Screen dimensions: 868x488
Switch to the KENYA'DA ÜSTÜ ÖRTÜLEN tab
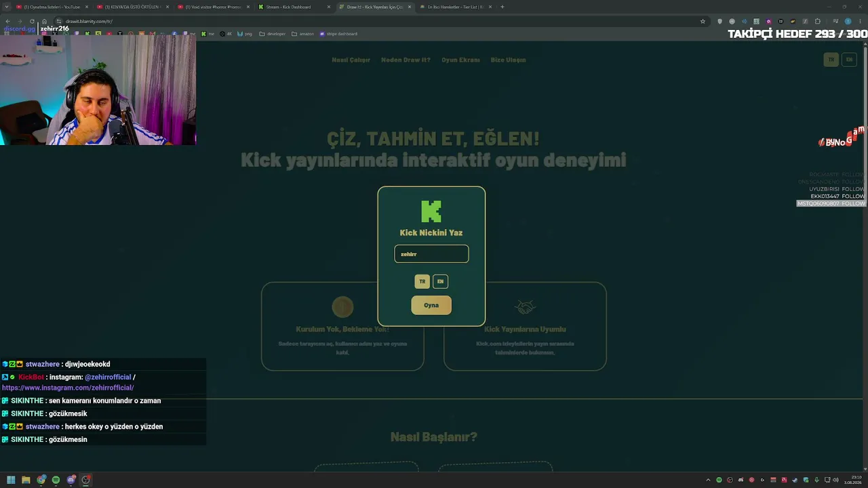click(134, 7)
